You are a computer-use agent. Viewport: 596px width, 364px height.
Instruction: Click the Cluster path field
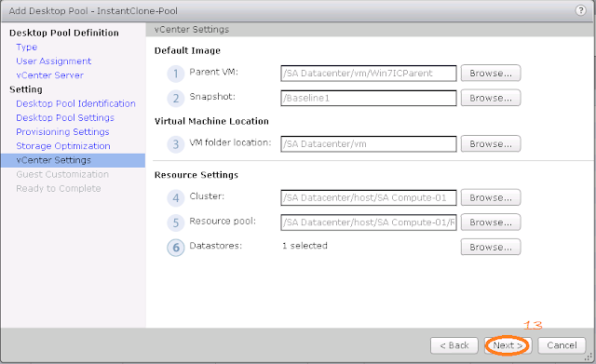click(x=369, y=197)
